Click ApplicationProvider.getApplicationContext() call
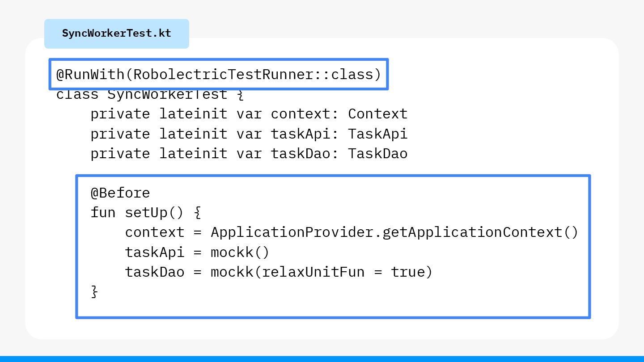The height and width of the screenshot is (362, 644). tap(394, 232)
